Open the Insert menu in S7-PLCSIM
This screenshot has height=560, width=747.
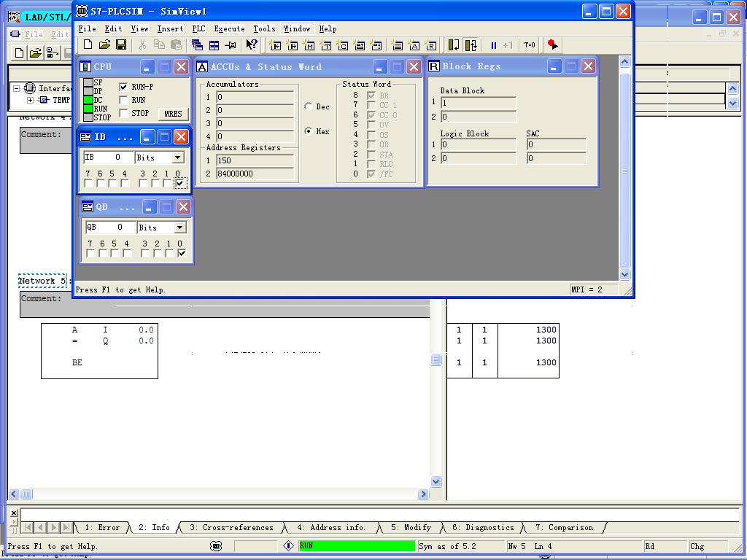point(170,28)
